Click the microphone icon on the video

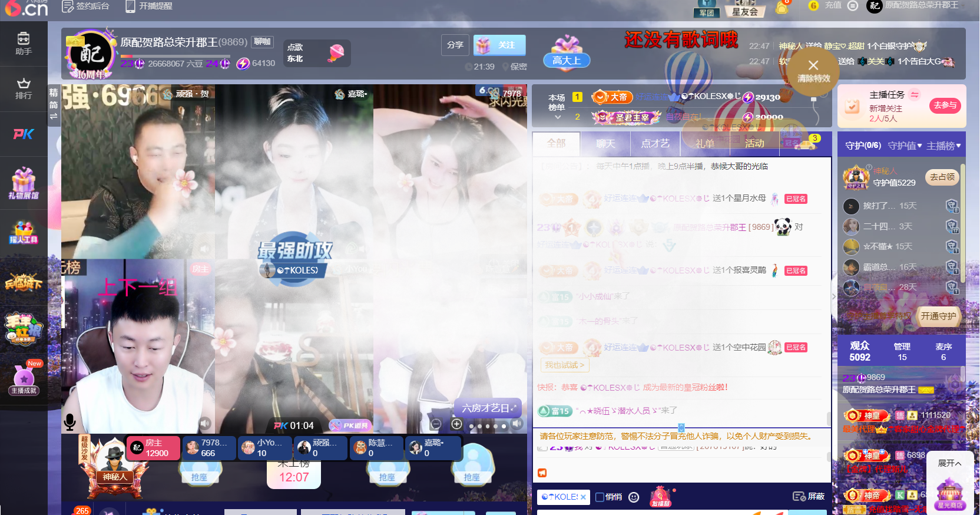(x=69, y=422)
